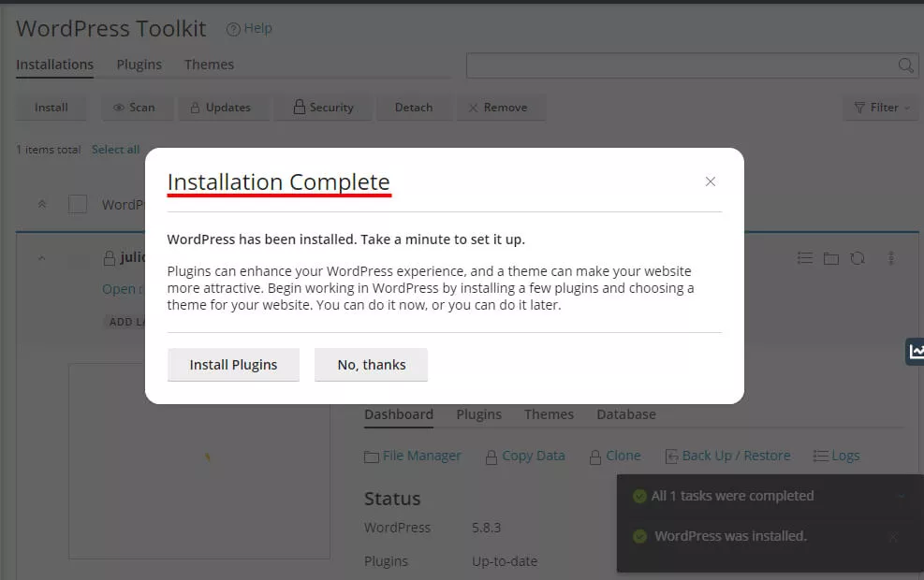Click the list view icon in installation row
Viewport: 924px width, 580px height.
(805, 258)
